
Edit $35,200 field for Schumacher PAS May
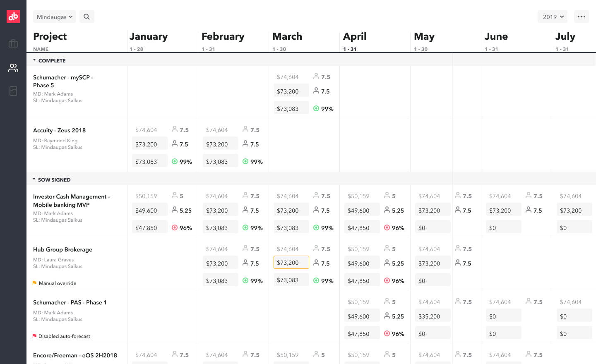[x=433, y=316]
